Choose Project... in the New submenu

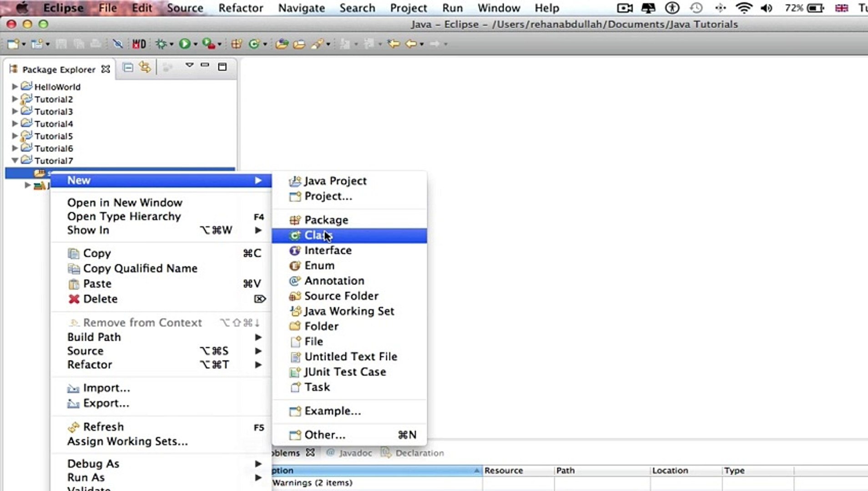(x=349, y=196)
